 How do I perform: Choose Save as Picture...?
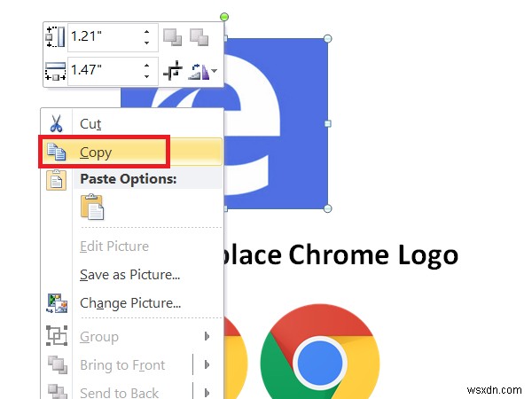[130, 275]
